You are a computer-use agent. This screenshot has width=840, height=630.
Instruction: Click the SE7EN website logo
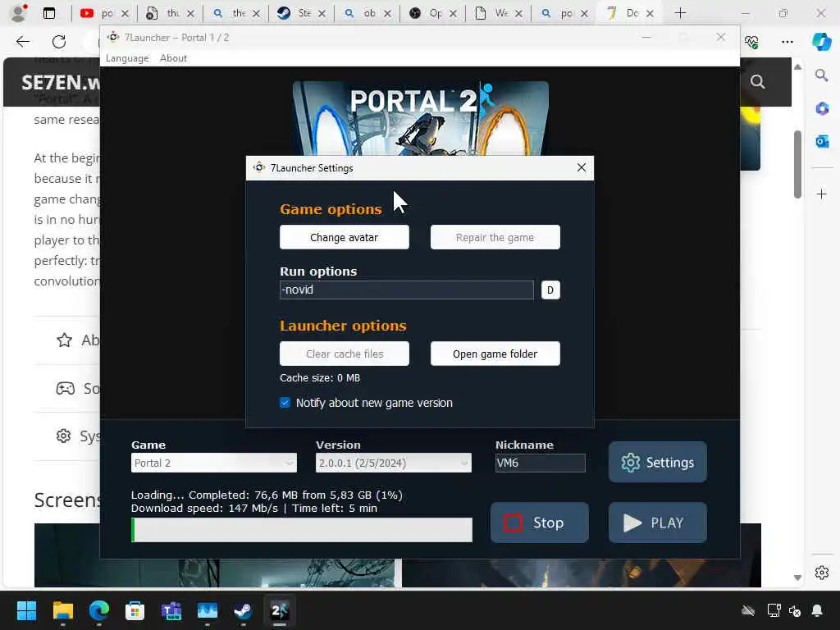click(x=60, y=83)
